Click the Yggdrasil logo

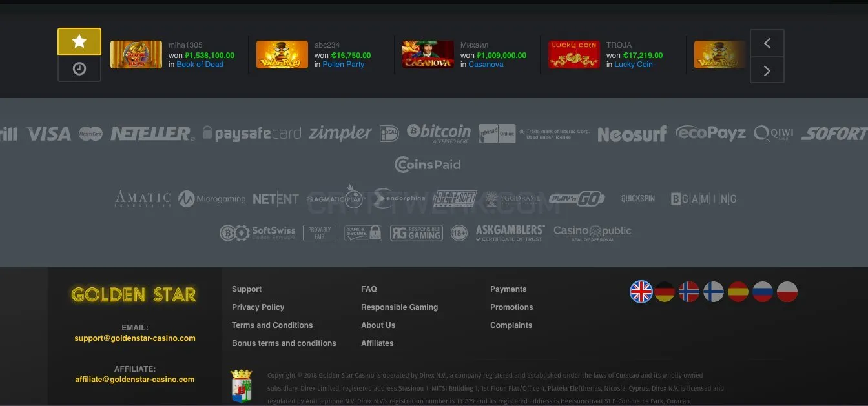(513, 199)
